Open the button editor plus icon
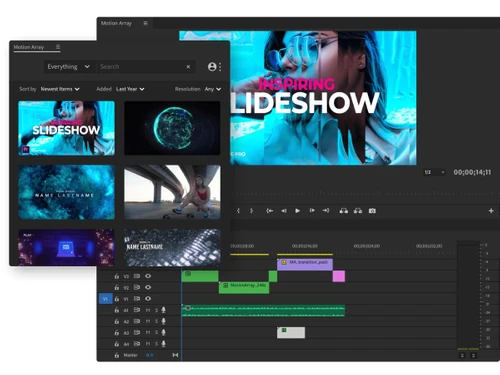This screenshot has height=375, width=500. tap(491, 211)
